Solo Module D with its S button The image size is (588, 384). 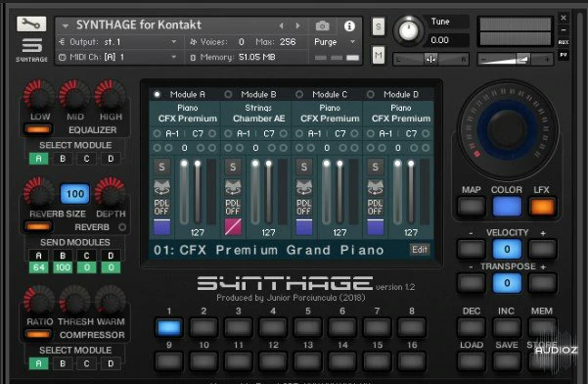coord(376,167)
